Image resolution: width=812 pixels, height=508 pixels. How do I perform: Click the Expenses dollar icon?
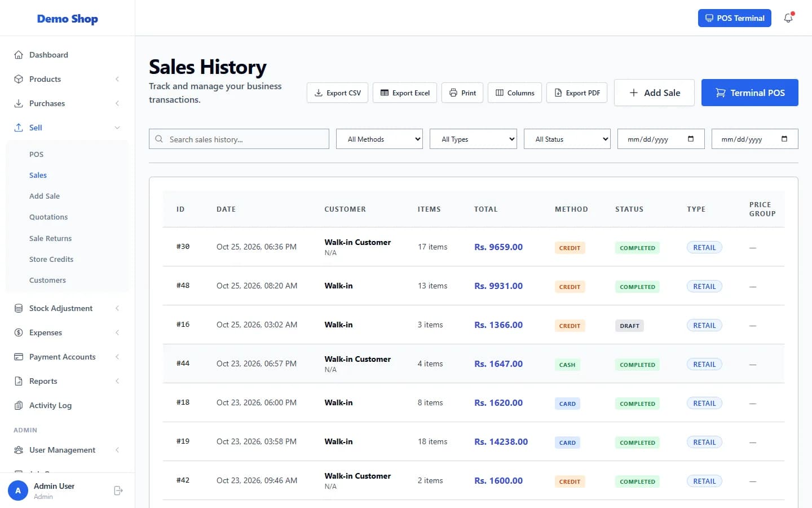pyautogui.click(x=19, y=332)
